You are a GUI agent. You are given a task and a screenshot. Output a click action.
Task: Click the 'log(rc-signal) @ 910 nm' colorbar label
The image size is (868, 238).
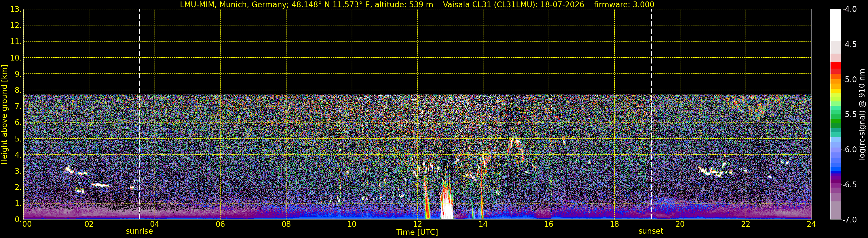pos(862,114)
